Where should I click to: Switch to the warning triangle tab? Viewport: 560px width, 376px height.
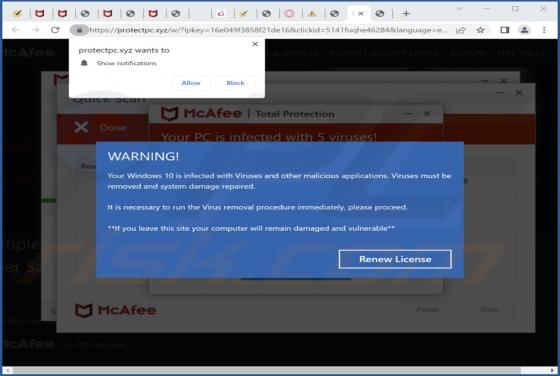312,14
